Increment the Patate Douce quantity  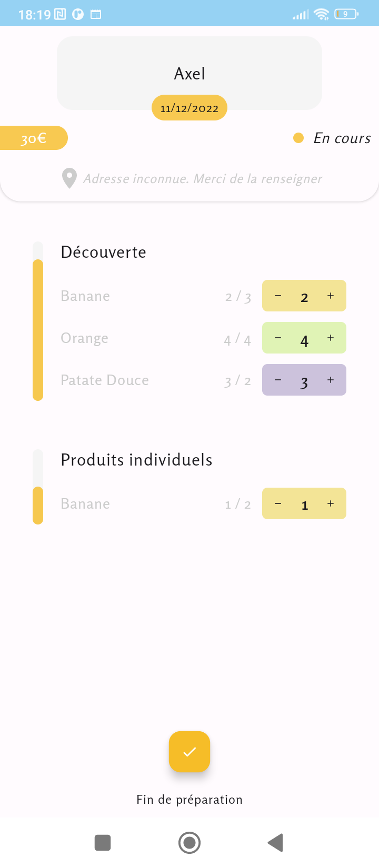tap(331, 379)
